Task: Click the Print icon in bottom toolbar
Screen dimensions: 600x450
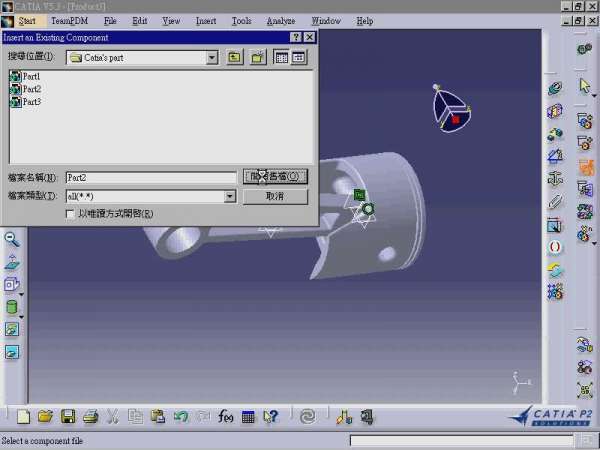Action: click(90, 416)
